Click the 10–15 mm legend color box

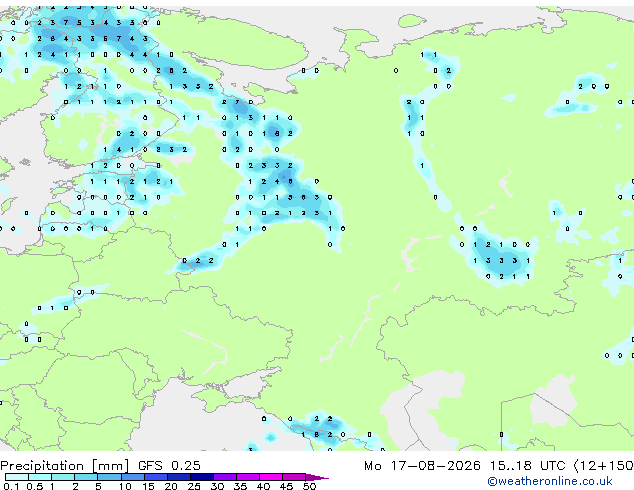click(133, 477)
